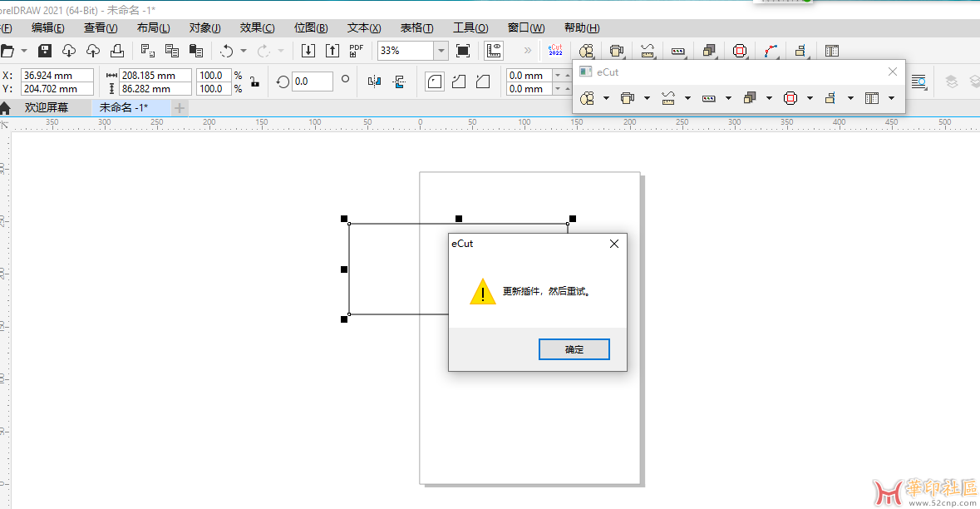Click the Copy icon in the standard toolbar
980x509 pixels.
[172, 51]
